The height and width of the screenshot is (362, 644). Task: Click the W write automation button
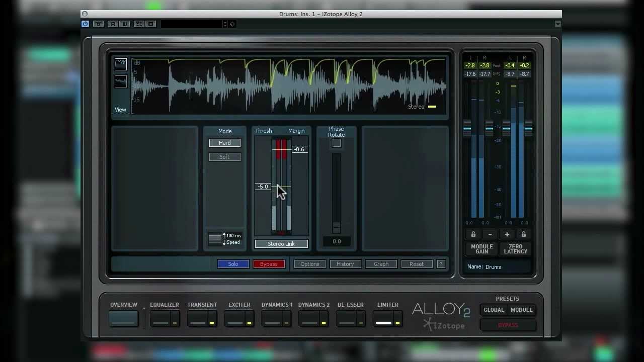(x=124, y=24)
